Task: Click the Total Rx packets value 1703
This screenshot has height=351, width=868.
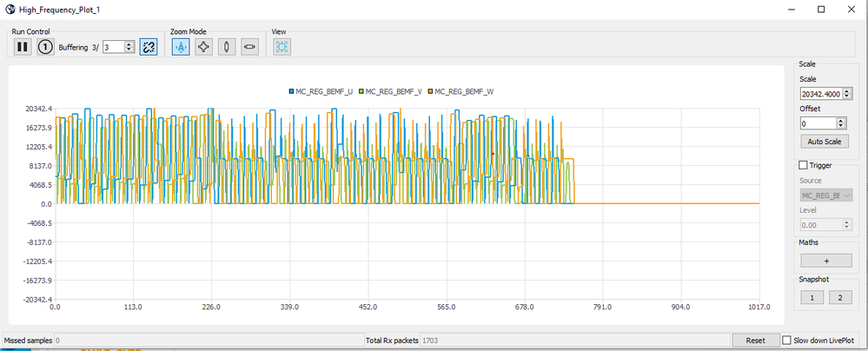Action: point(430,341)
